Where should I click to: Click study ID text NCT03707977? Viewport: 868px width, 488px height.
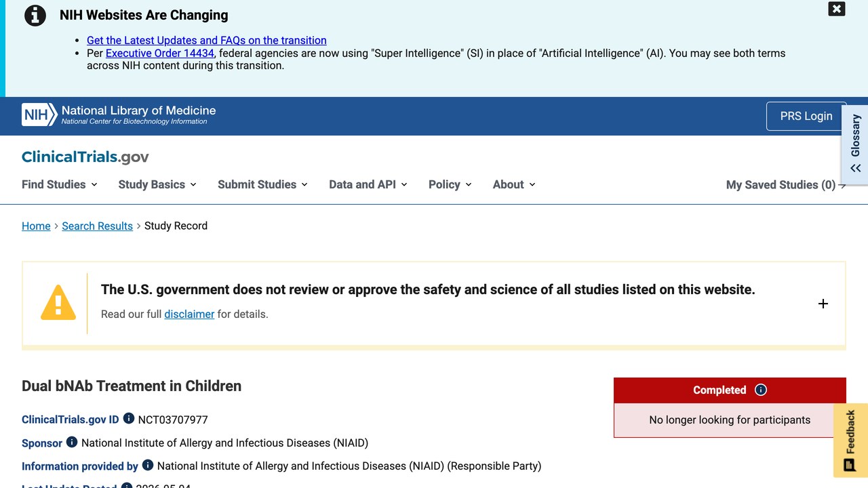(173, 420)
